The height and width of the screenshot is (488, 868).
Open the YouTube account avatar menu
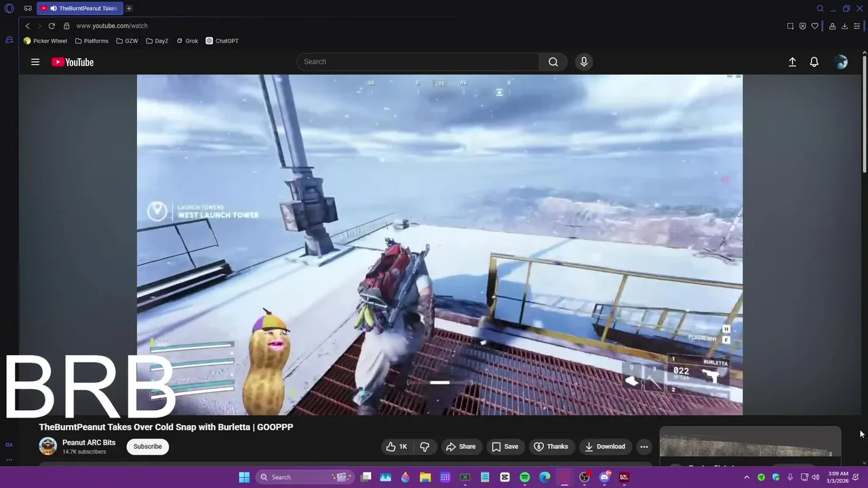[842, 62]
